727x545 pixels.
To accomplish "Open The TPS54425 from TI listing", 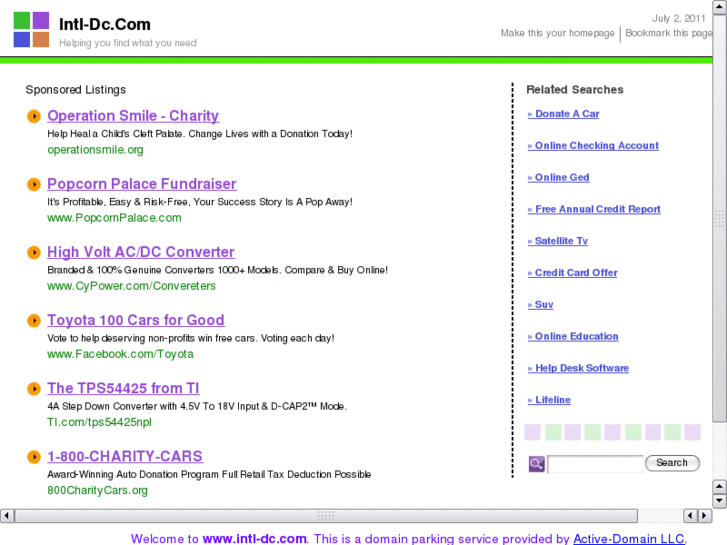I will click(x=123, y=389).
